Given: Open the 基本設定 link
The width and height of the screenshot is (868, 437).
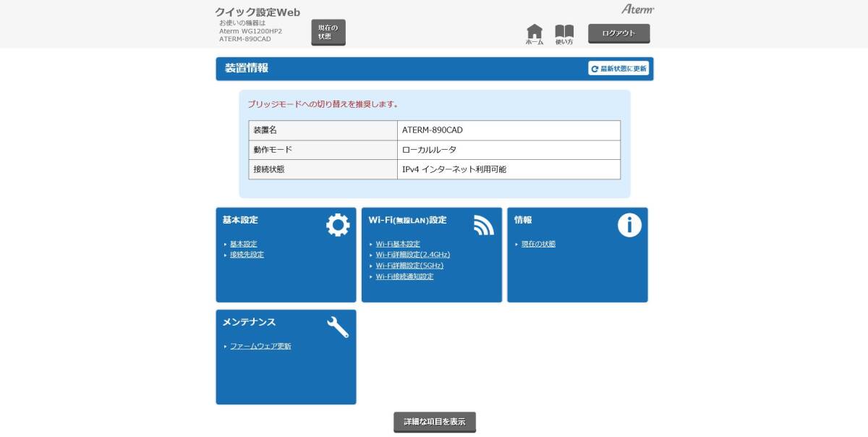Looking at the screenshot, I should tap(244, 244).
